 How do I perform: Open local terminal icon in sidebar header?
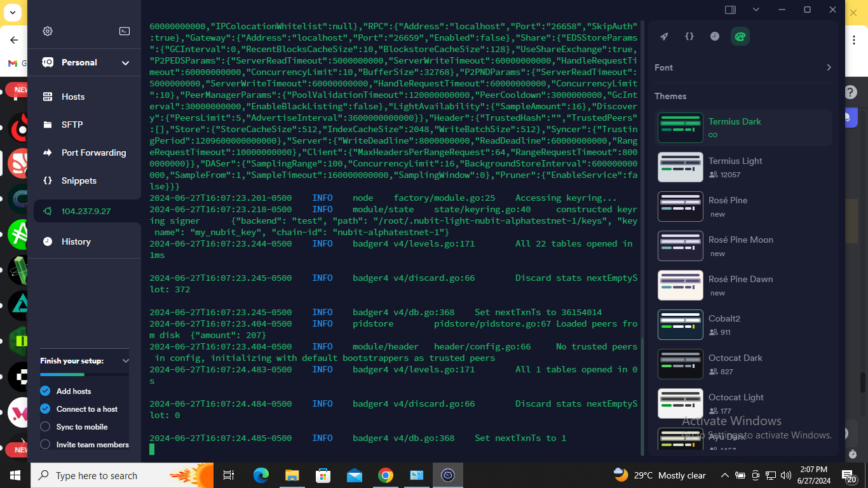(x=125, y=31)
